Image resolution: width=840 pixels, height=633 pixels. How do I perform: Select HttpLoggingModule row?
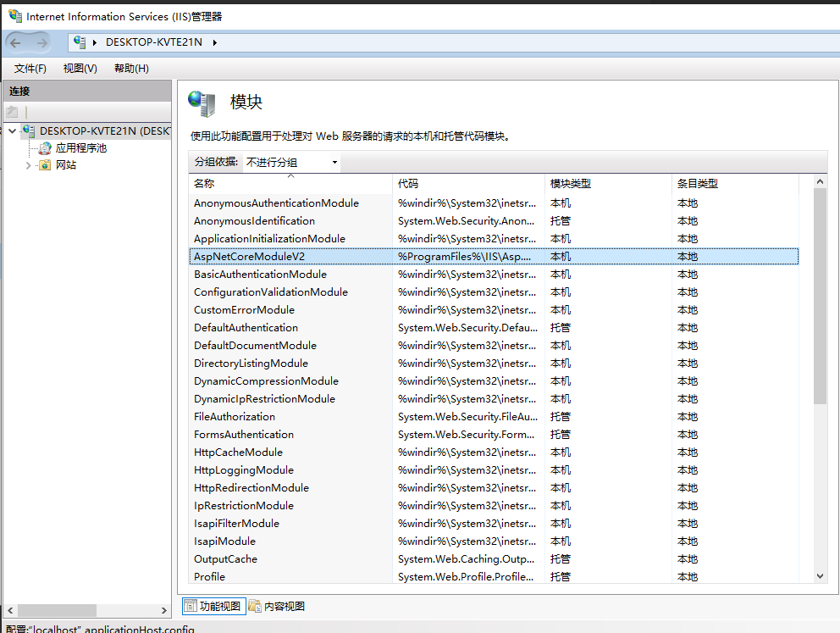(494, 470)
